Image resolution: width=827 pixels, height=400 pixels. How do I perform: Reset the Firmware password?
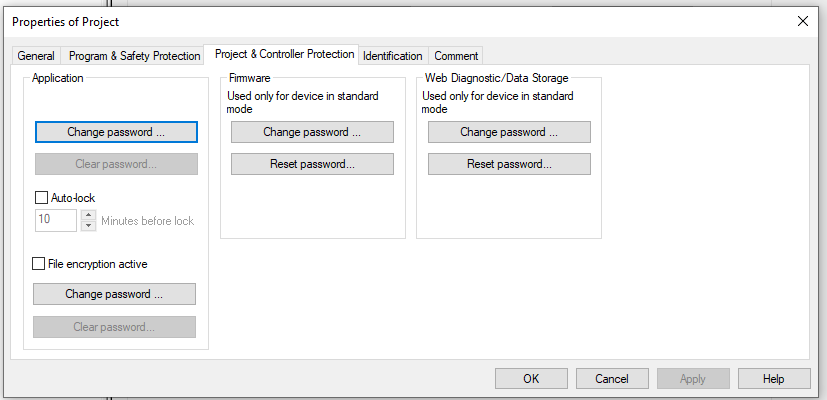[312, 164]
